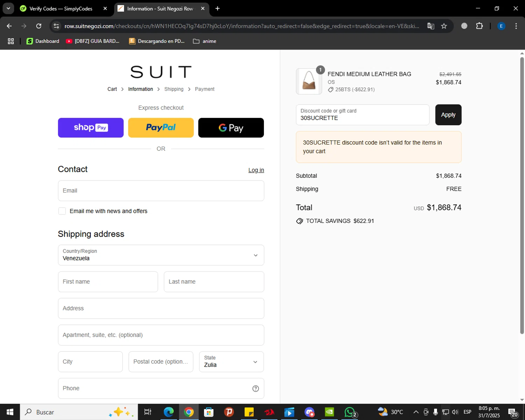The width and height of the screenshot is (525, 420).
Task: Click the Postal code field
Action: [161, 362]
